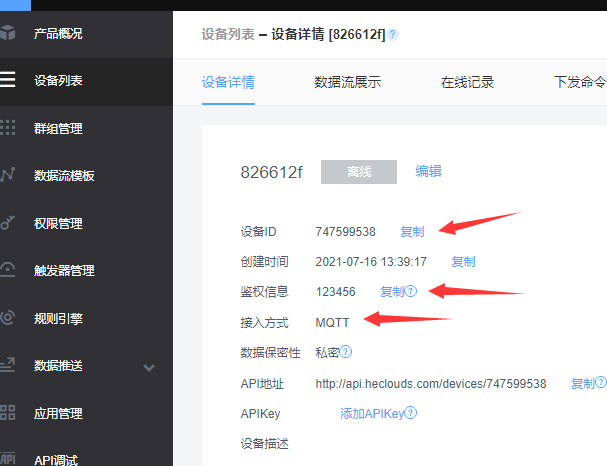
Task: Click the 接入方式 label
Action: pos(264,322)
